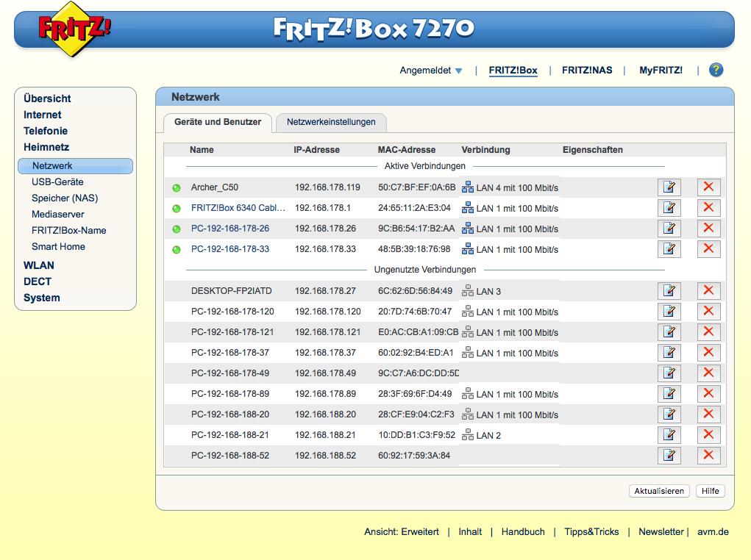Open Telefonie in the sidebar
The height and width of the screenshot is (560, 751).
click(x=46, y=131)
